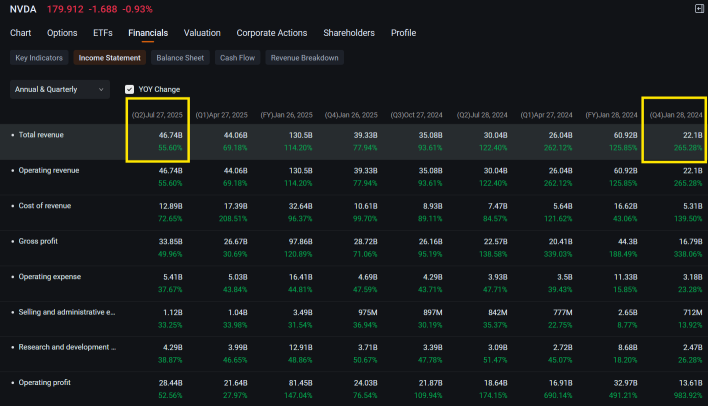Open the Corporate Actions tab
The height and width of the screenshot is (406, 708).
point(272,33)
